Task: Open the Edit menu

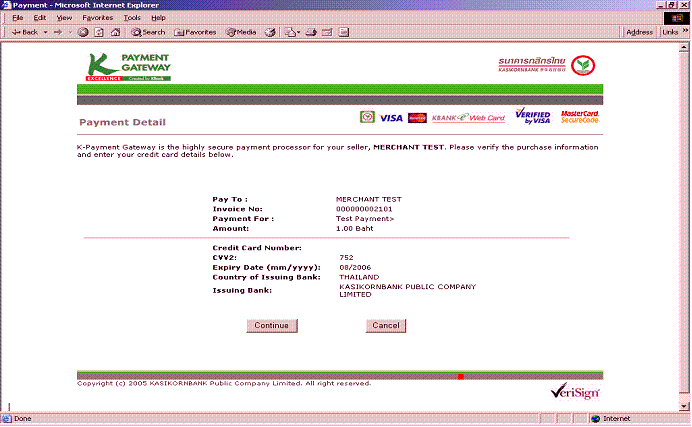Action: click(x=40, y=18)
